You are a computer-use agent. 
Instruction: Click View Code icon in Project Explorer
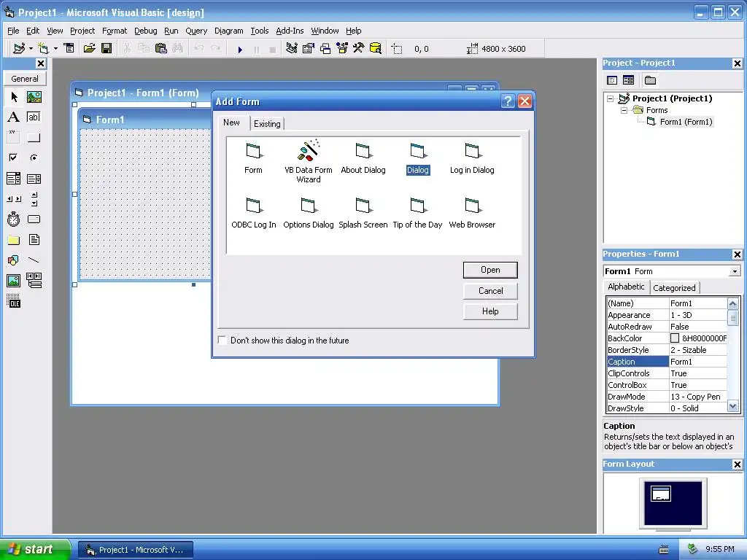pos(612,80)
